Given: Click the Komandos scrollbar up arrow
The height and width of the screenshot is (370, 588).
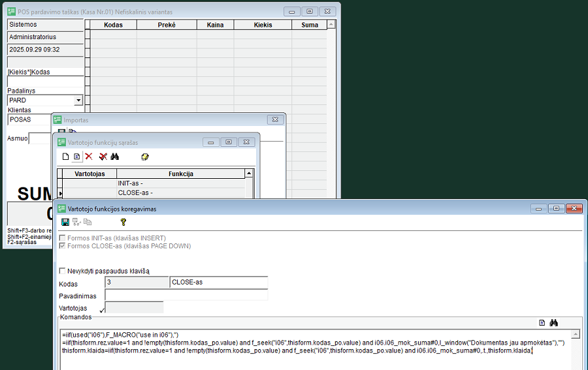Looking at the screenshot, I should 576,335.
